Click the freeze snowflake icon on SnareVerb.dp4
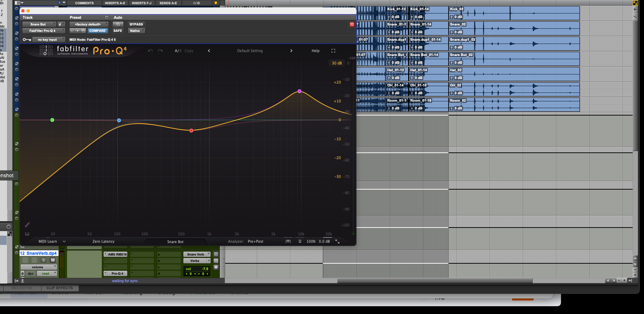This screenshot has height=314, width=644. click(x=23, y=274)
